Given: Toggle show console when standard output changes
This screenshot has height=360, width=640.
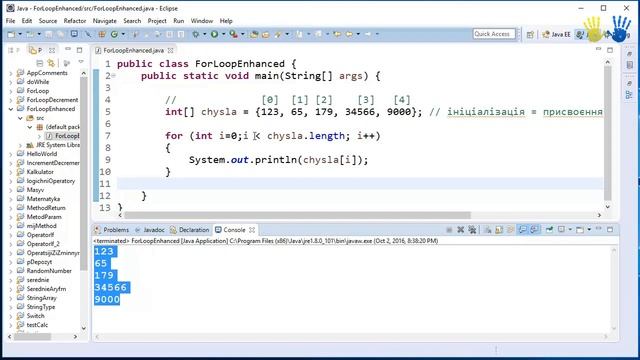Looking at the screenshot, I should pyautogui.click(x=522, y=230).
